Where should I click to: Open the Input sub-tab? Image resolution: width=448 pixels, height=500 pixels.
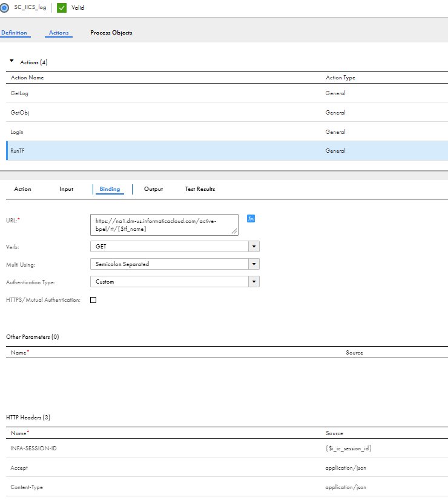click(x=66, y=188)
